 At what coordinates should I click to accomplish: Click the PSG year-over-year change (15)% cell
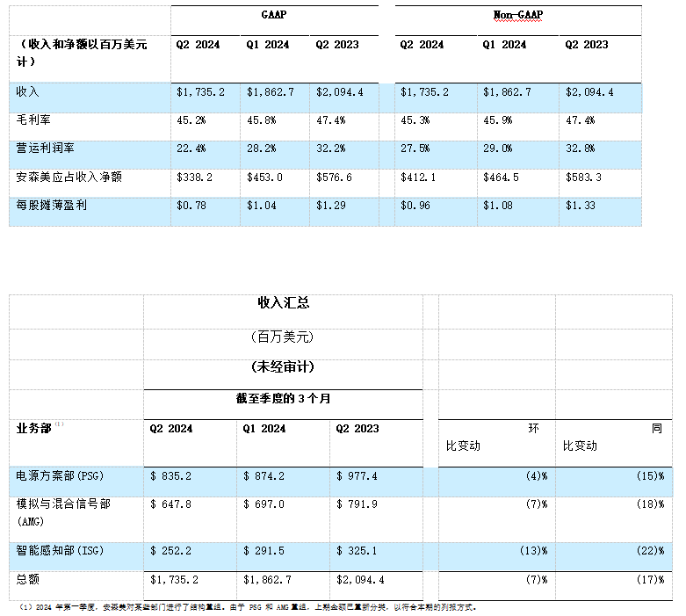pyautogui.click(x=649, y=476)
